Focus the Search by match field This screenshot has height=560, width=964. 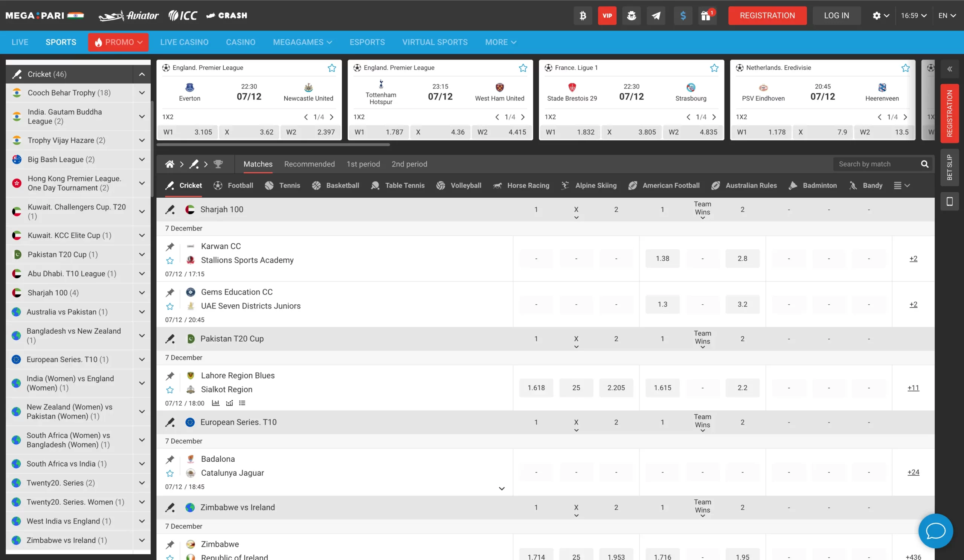click(877, 164)
